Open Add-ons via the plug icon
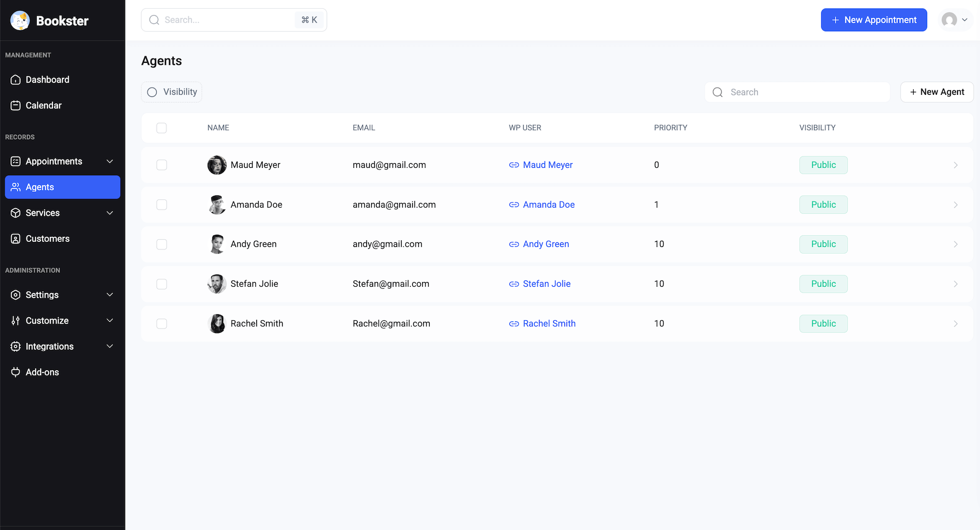 coord(16,372)
